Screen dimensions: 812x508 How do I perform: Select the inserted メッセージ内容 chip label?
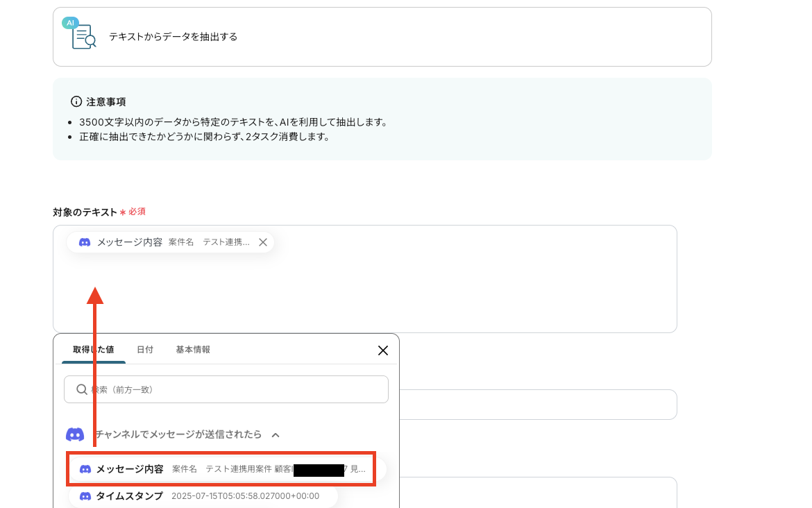pos(130,242)
